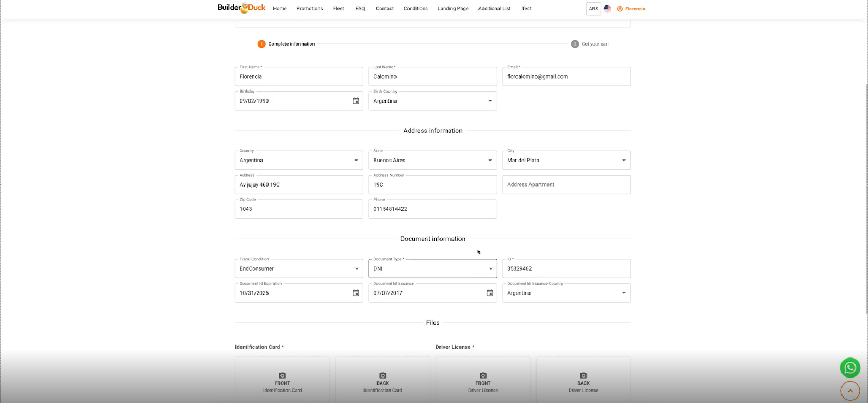Open the Florencia user account link
This screenshot has height=403, width=868.
point(631,9)
